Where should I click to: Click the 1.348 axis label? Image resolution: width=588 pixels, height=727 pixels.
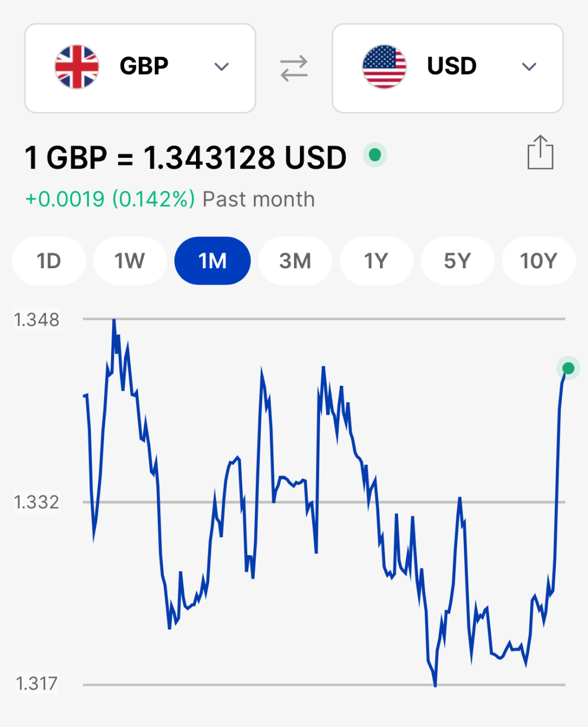(36, 319)
